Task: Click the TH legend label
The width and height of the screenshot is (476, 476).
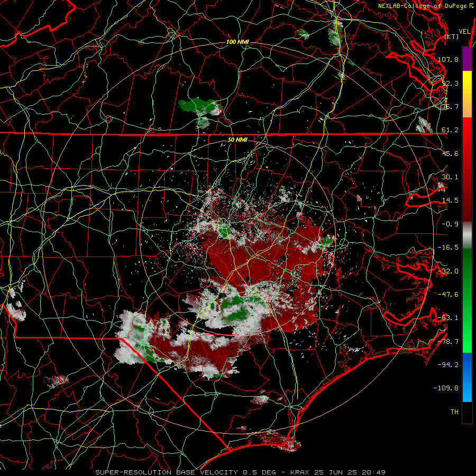Action: pos(454,412)
